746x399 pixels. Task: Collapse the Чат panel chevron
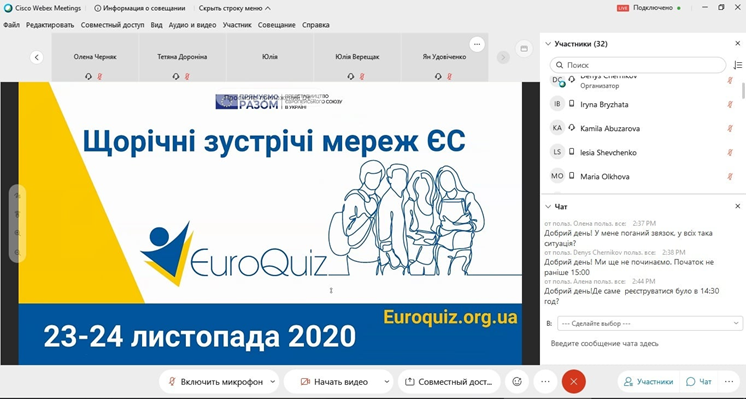[548, 206]
